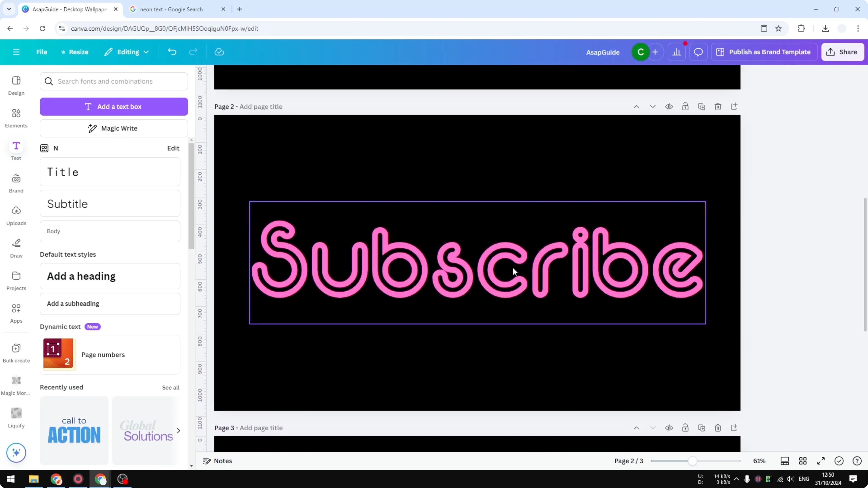Screen dimensions: 868x488
Task: Open the Brand panel
Action: coord(16,183)
